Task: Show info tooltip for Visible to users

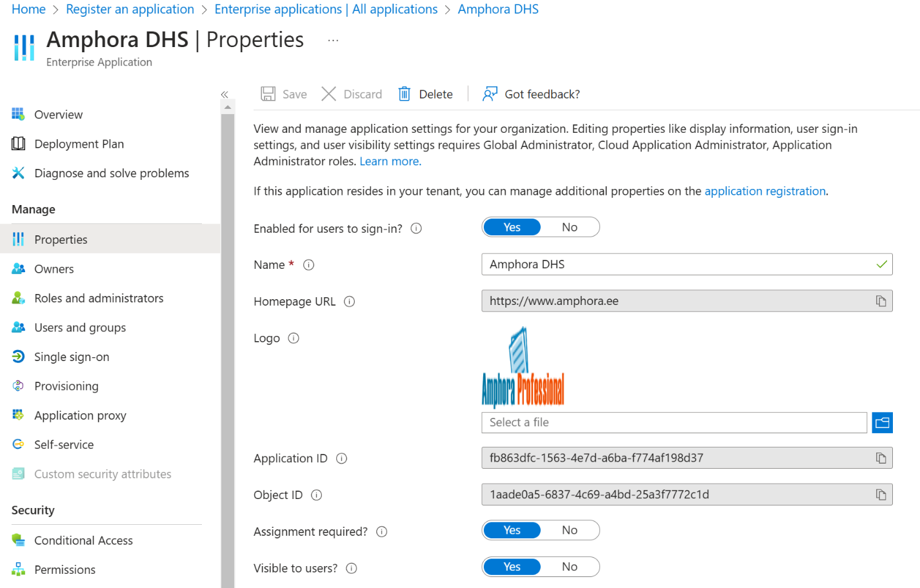Action: coord(351,569)
